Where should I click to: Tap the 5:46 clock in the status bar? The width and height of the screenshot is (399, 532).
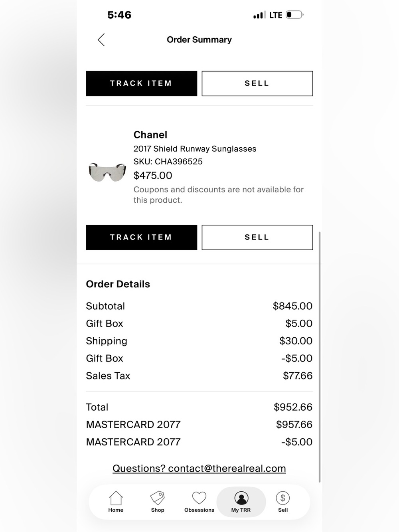(119, 15)
